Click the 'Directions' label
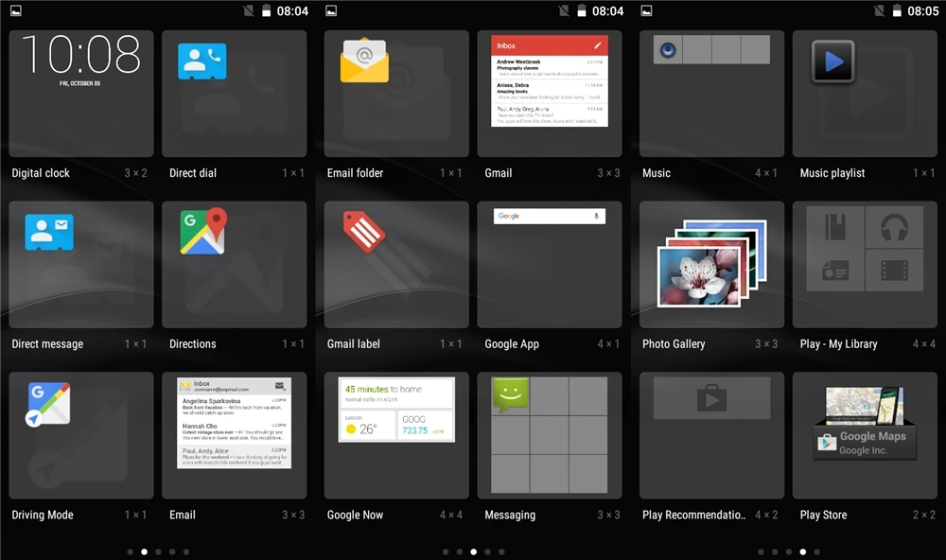This screenshot has width=946, height=560. coord(192,344)
